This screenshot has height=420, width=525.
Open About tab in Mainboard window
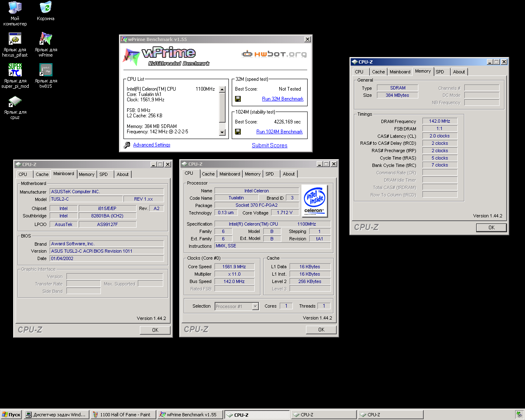tap(123, 174)
